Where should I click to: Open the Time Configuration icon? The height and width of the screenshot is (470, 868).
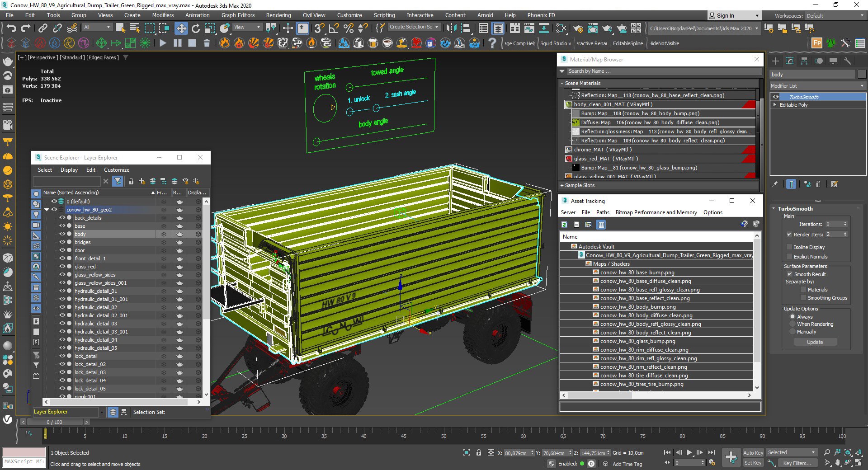[712, 462]
